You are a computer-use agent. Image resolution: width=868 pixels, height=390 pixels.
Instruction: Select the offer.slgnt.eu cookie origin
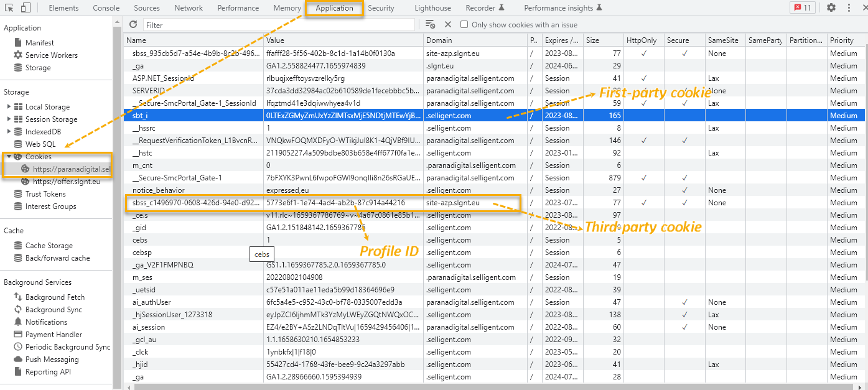(66, 182)
